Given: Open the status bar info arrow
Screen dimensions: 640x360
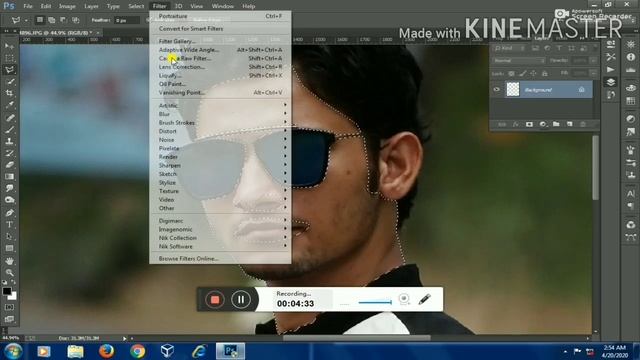Looking at the screenshot, I should tap(125, 338).
